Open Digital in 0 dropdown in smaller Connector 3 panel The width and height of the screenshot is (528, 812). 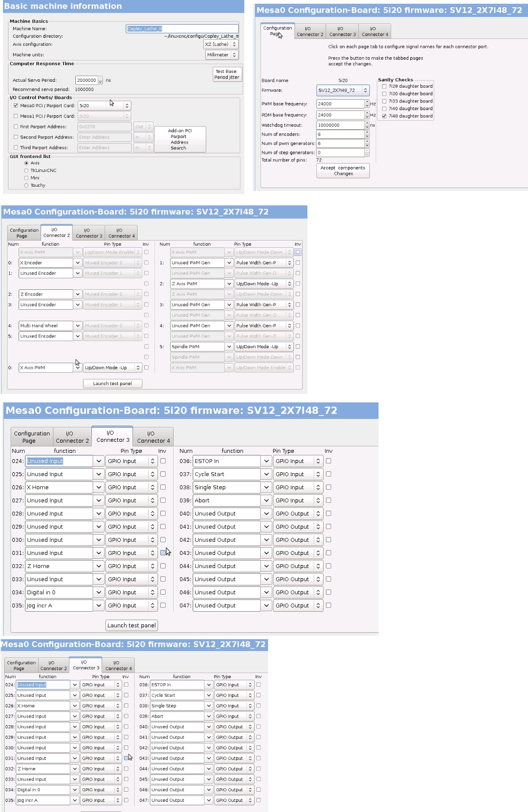(x=75, y=790)
